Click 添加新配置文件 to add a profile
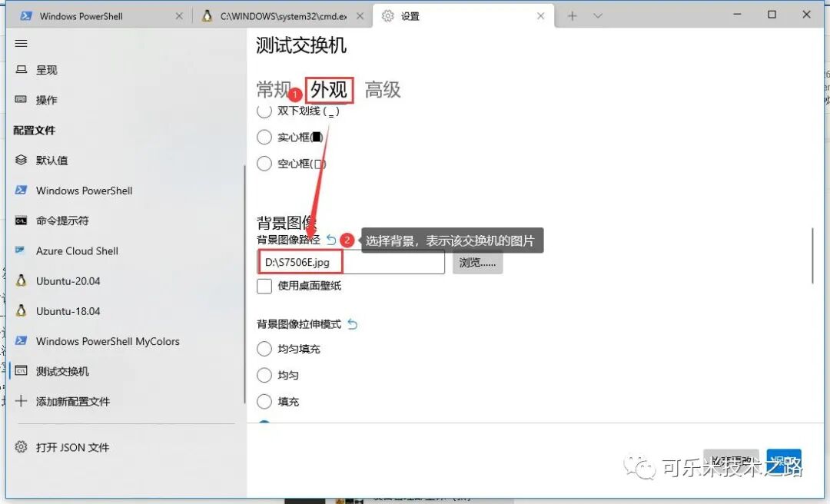This screenshot has height=504, width=830. tap(73, 400)
